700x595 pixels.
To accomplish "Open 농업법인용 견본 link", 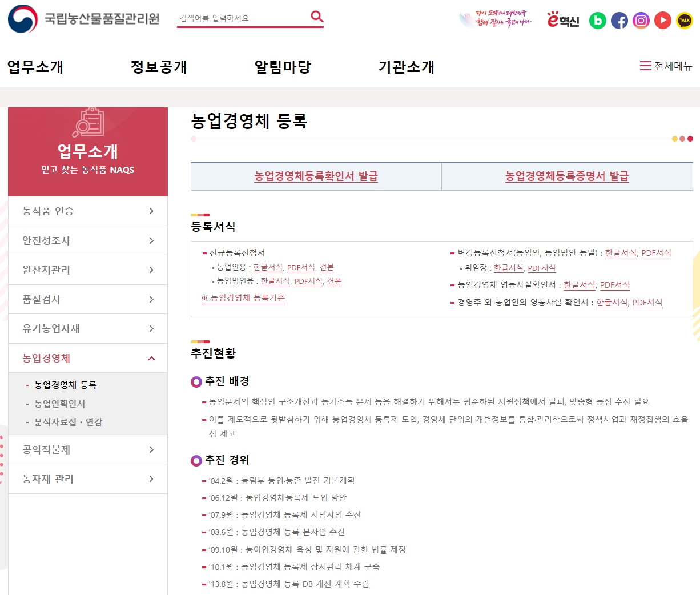I will 334,281.
